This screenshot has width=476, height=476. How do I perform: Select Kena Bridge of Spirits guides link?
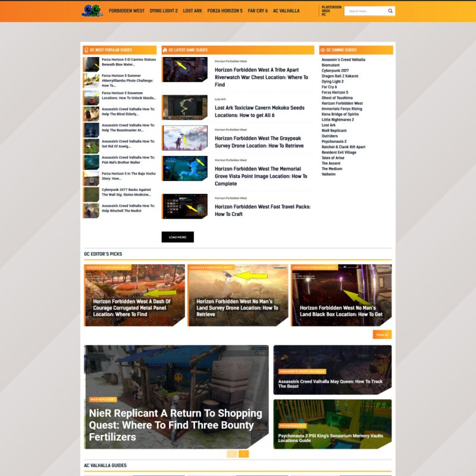340,114
